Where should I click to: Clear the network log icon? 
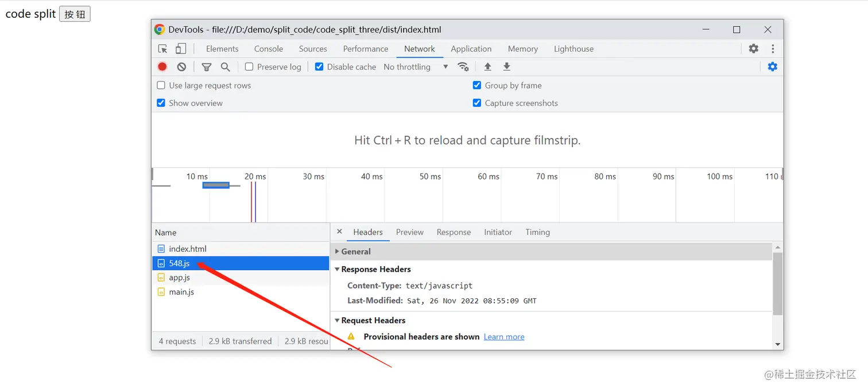coord(181,67)
